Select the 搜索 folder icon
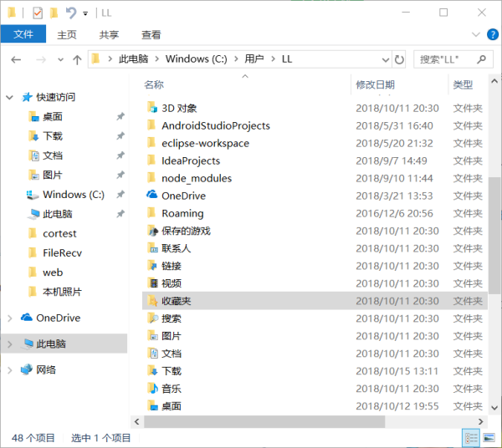 tap(153, 318)
